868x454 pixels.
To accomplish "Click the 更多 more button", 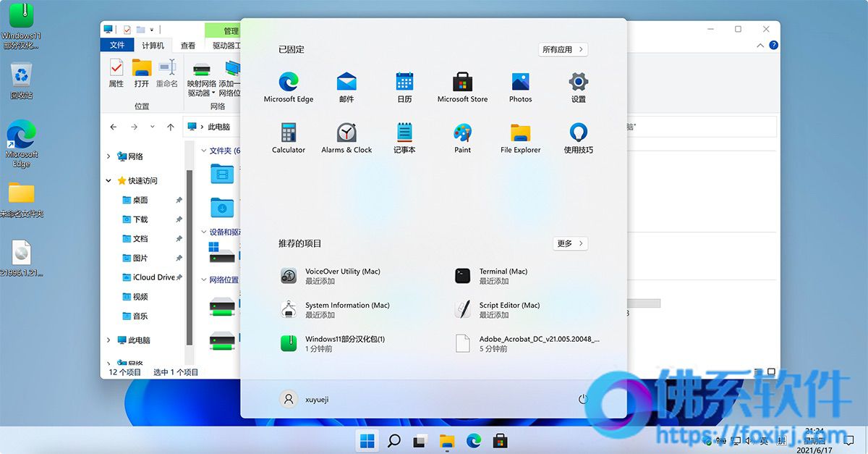I will (x=570, y=243).
